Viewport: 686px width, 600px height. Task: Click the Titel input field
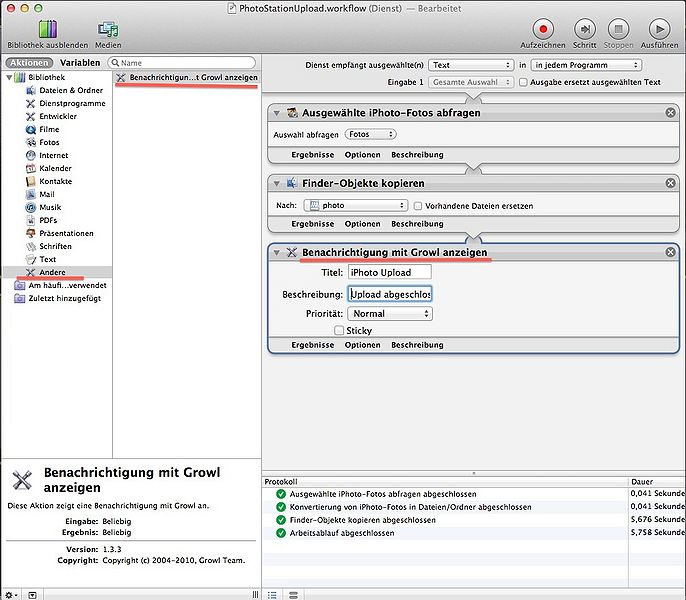tap(389, 272)
